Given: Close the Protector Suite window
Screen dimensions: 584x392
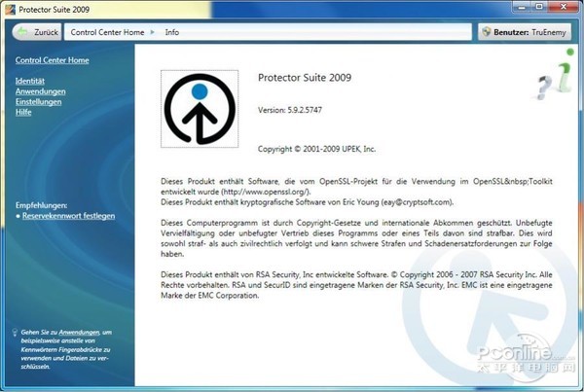Looking at the screenshot, I should coord(564,7).
